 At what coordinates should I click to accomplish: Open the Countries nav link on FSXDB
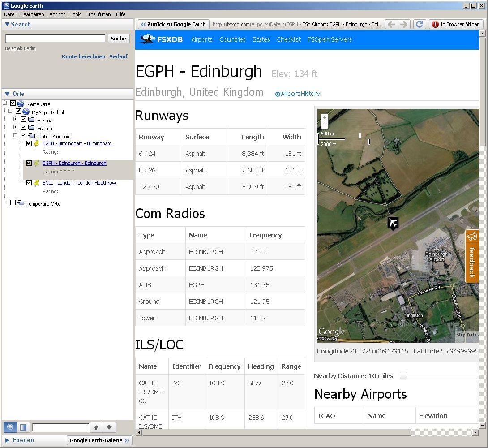pyautogui.click(x=232, y=39)
